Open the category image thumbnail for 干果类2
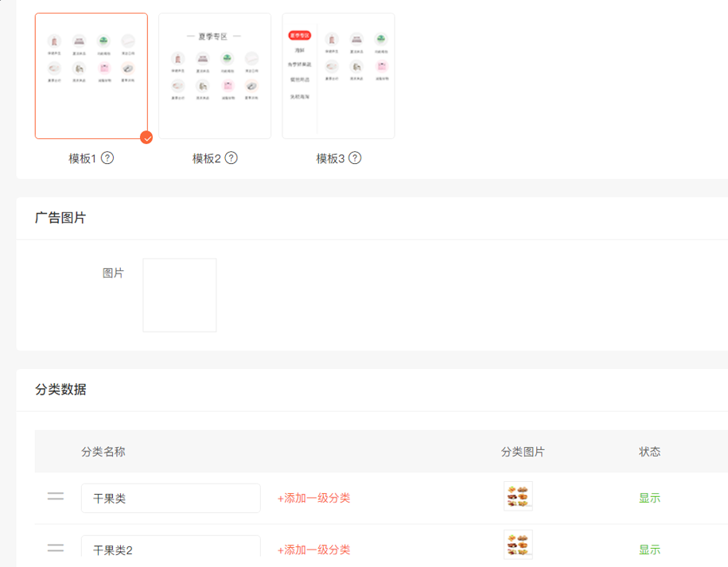 click(518, 546)
